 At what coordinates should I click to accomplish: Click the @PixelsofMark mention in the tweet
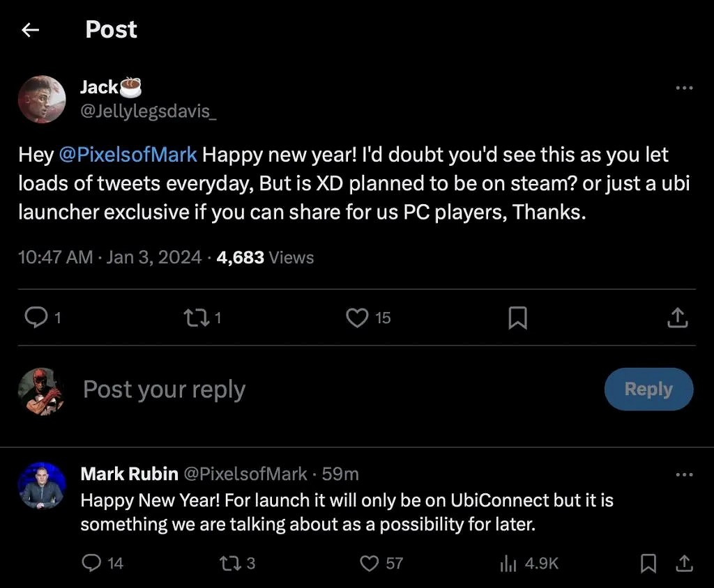tap(128, 155)
